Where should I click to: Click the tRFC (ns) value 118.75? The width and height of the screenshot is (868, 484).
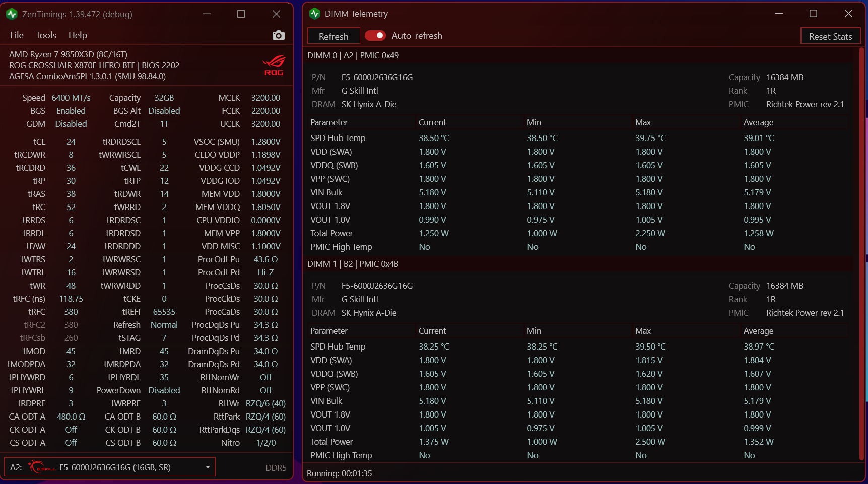(x=71, y=299)
